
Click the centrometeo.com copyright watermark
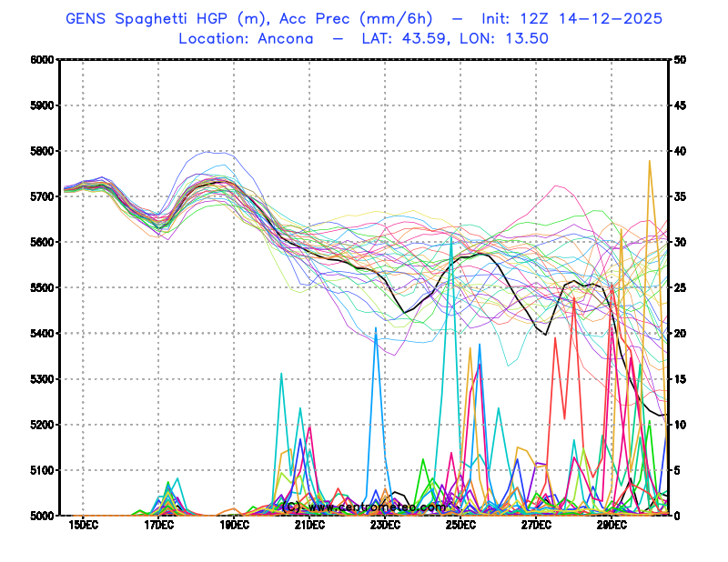[364, 507]
